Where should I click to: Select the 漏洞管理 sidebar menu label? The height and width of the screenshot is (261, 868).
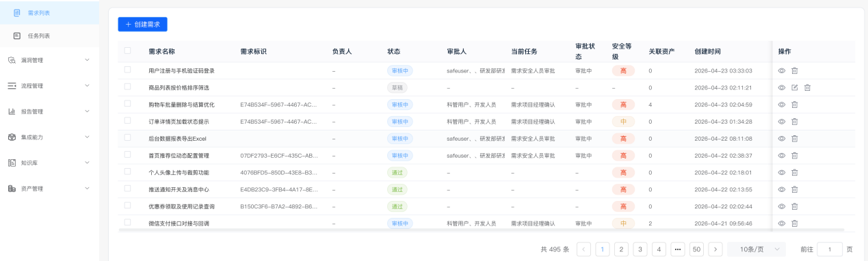pos(32,60)
